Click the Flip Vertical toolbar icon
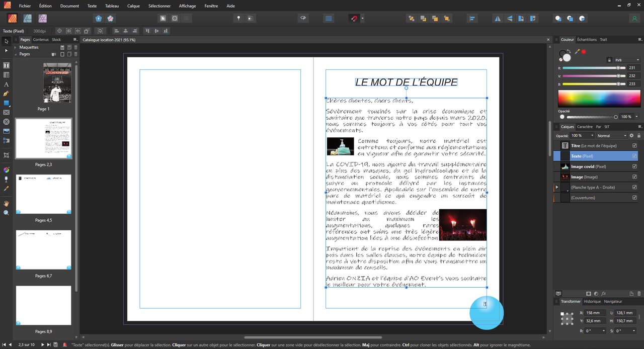 (509, 18)
